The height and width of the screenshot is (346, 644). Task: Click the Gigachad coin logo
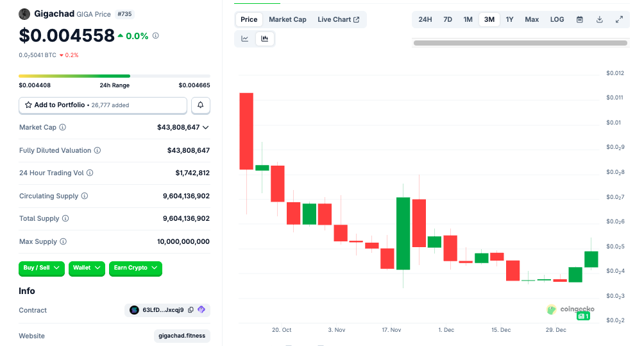click(x=24, y=14)
